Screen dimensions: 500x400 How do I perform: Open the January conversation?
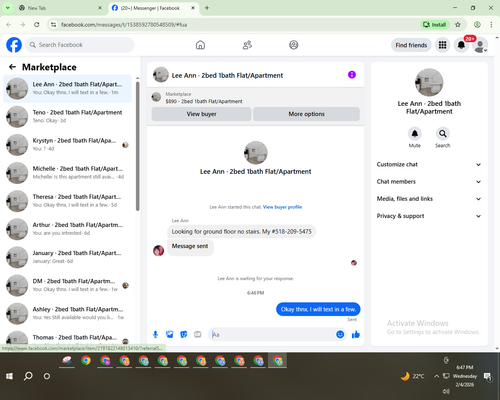[x=67, y=257]
